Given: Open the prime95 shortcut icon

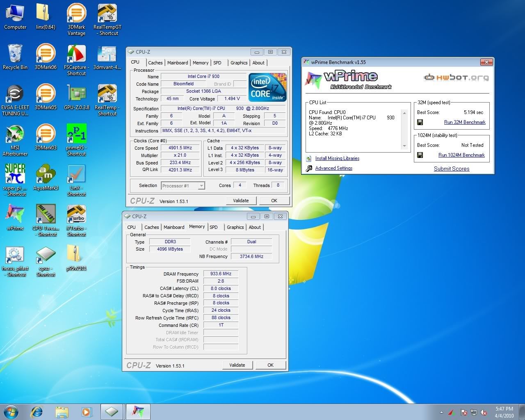Looking at the screenshot, I should (76, 140).
